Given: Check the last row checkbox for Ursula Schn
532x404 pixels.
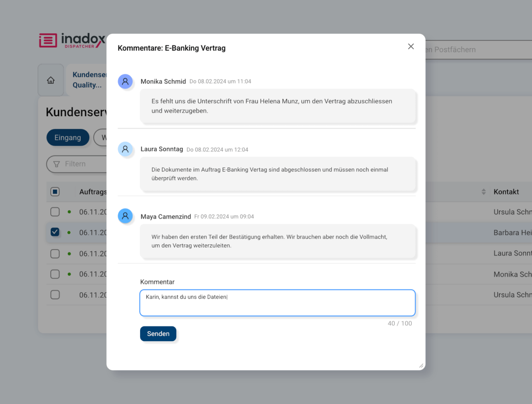Looking at the screenshot, I should pos(55,295).
